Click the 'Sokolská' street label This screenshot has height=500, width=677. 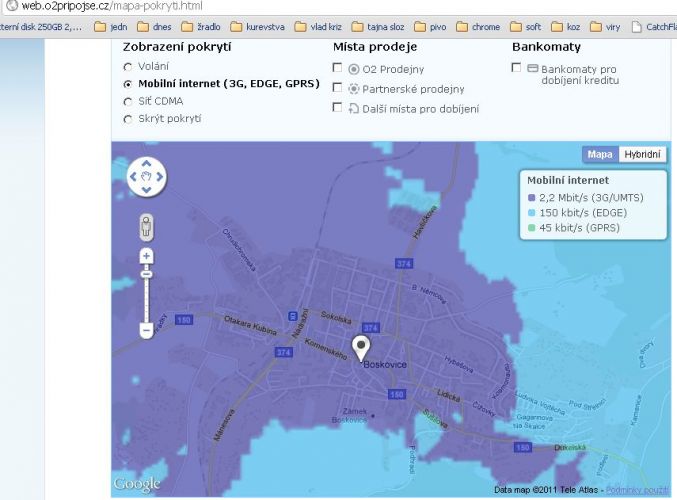tap(336, 318)
